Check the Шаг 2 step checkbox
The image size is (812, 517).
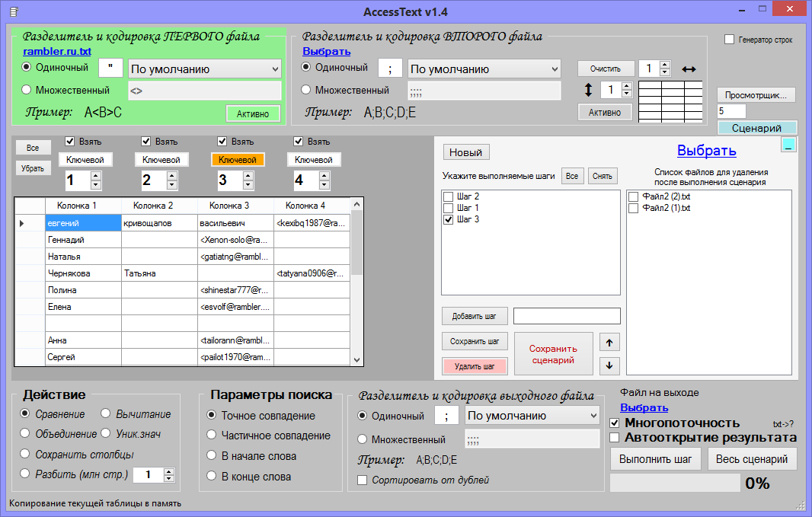449,196
